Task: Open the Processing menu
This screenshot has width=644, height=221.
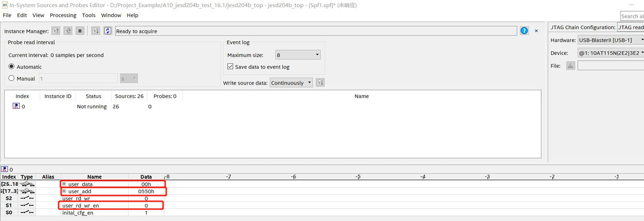Action: pos(63,15)
